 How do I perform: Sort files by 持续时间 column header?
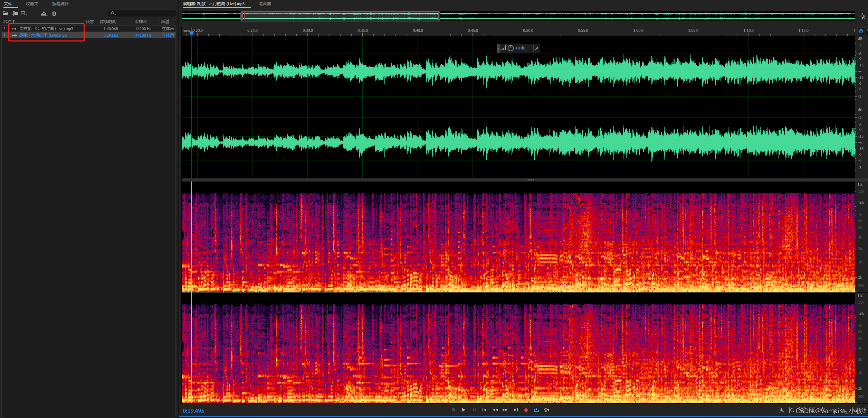108,22
